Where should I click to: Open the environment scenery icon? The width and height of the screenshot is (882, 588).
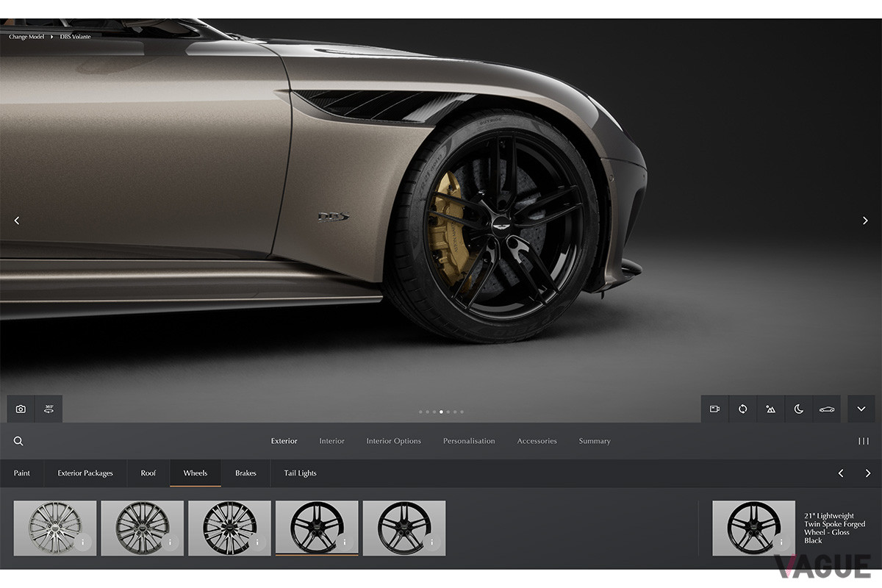click(x=770, y=409)
